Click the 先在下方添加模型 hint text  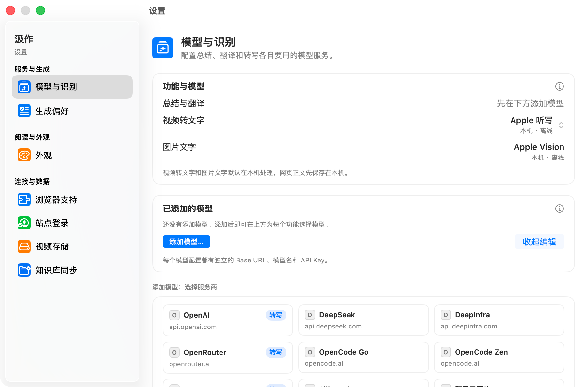531,103
